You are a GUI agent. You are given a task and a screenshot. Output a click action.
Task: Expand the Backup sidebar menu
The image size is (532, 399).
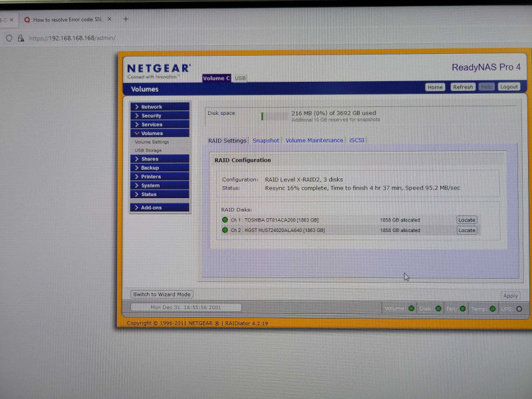(160, 168)
